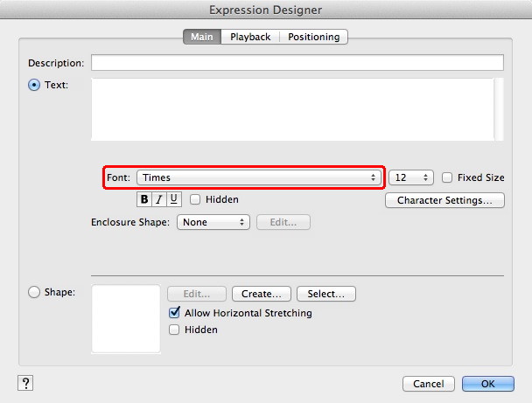
Task: Enable the Fixed Size checkbox
Action: click(447, 177)
